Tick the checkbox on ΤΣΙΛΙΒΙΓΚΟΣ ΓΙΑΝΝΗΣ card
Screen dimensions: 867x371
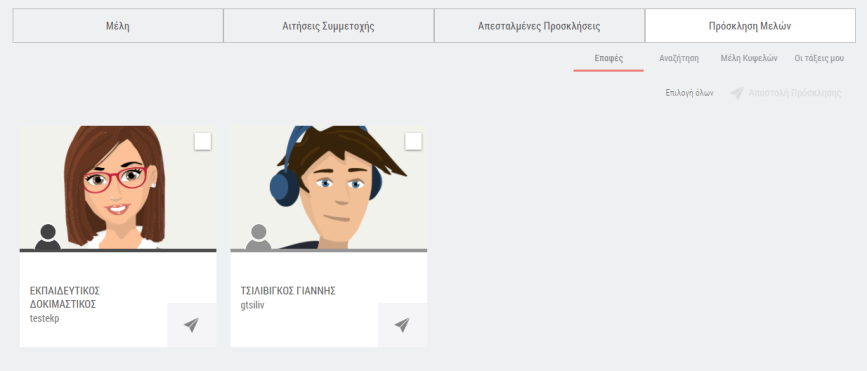click(x=414, y=142)
